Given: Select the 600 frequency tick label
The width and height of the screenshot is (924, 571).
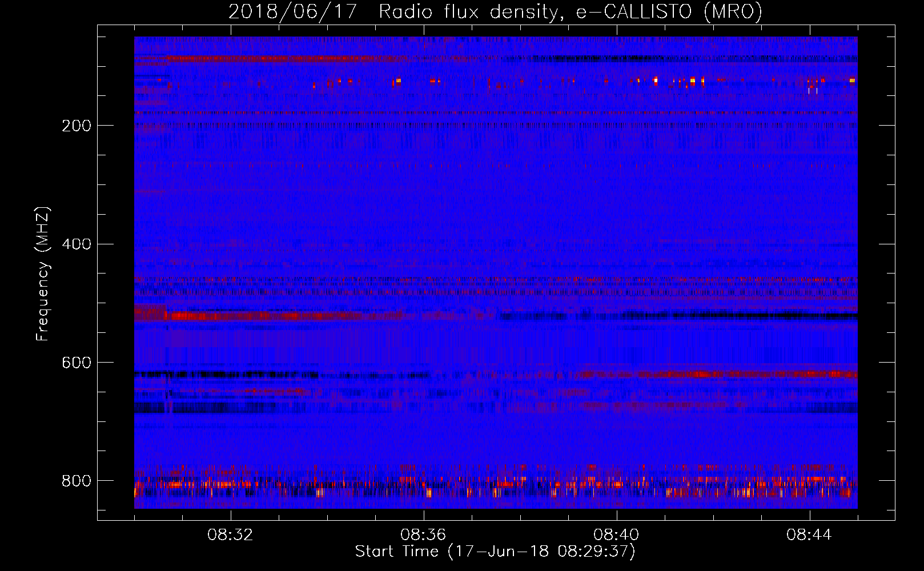Looking at the screenshot, I should coord(77,363).
